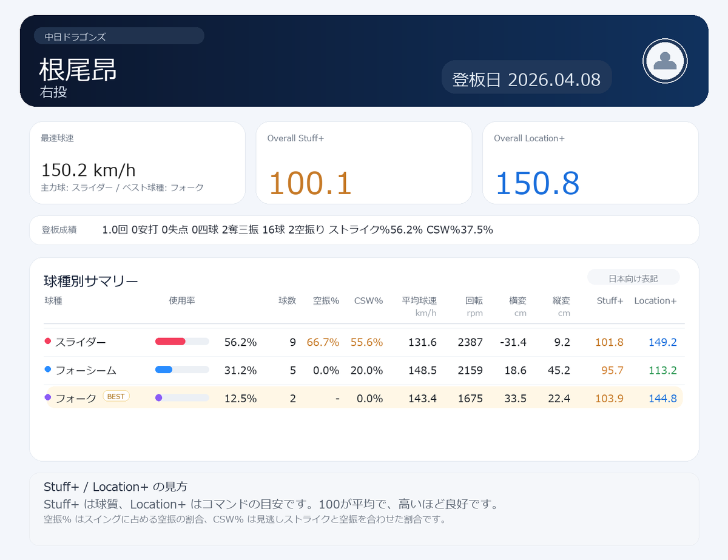Click the Location+ column header
Image resolution: width=728 pixels, height=560 pixels.
(655, 300)
